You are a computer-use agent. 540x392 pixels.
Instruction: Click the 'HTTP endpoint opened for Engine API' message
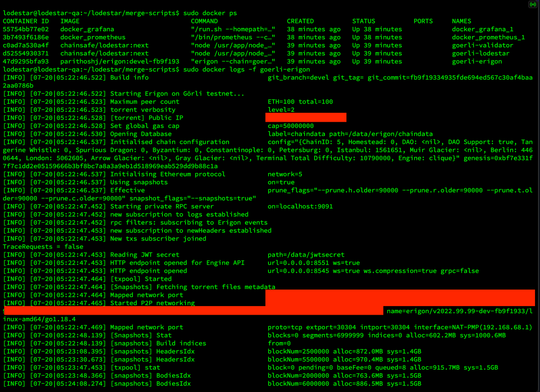(x=177, y=263)
